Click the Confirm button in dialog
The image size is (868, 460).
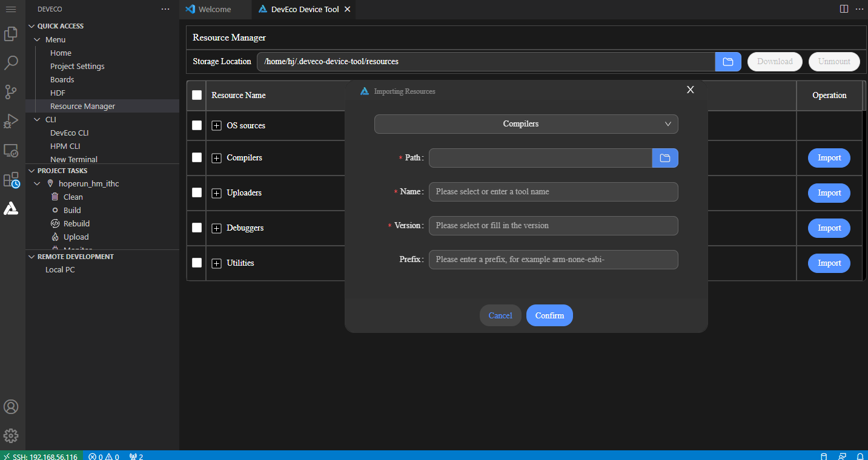(x=549, y=315)
